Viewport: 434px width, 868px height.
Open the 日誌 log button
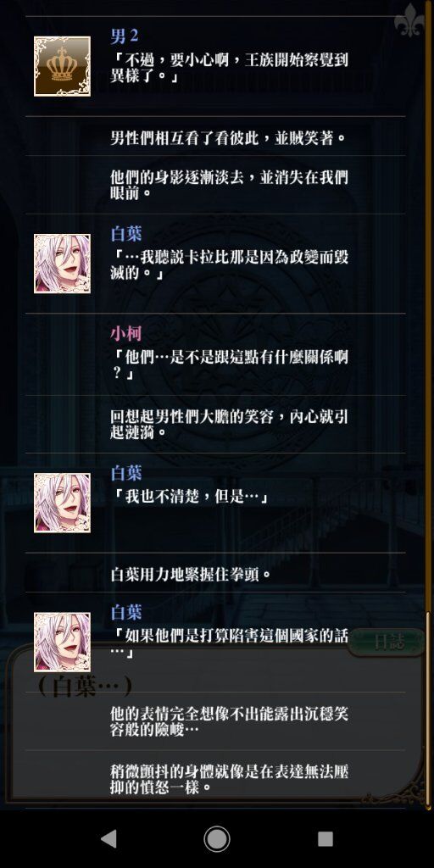tap(389, 643)
